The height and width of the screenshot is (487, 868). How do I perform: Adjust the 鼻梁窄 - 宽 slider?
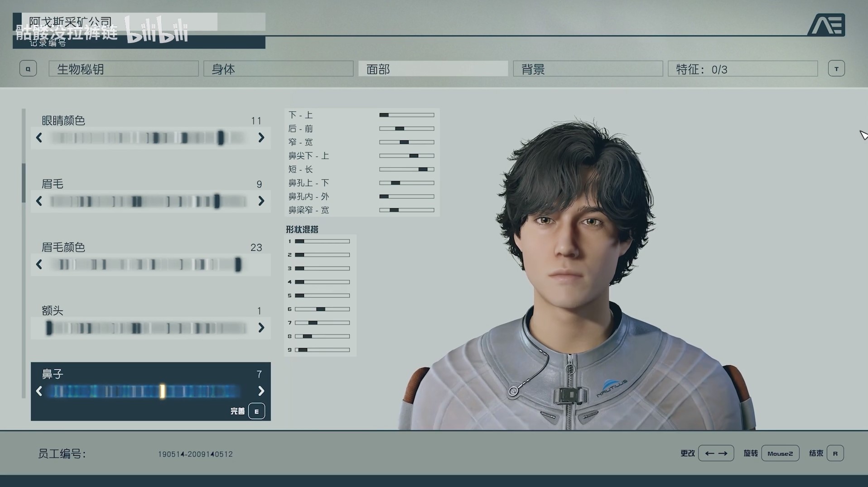click(x=407, y=210)
